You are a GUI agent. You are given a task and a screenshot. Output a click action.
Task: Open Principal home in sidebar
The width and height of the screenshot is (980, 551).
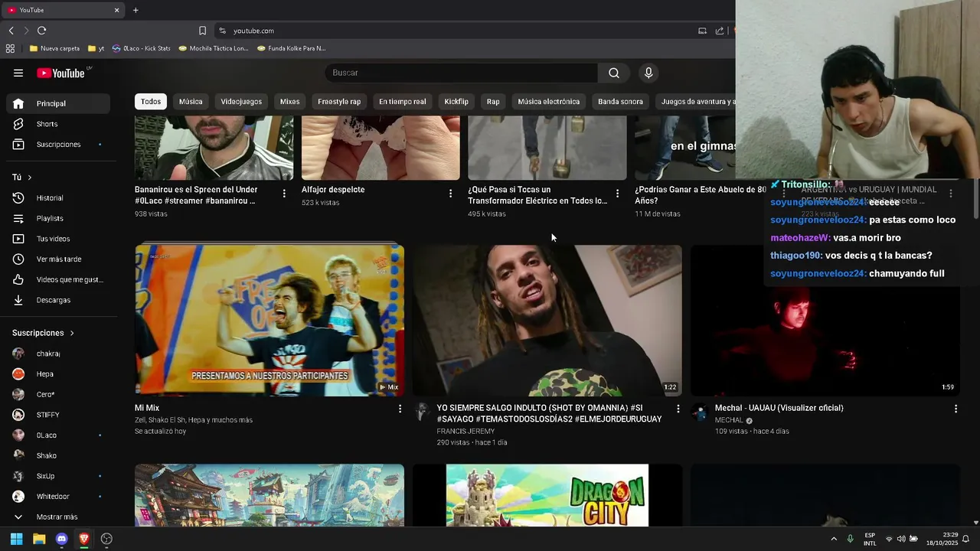(58, 103)
